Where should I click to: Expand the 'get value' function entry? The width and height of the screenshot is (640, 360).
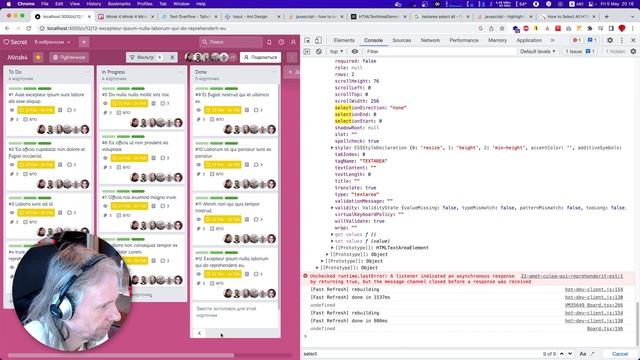[x=332, y=235]
